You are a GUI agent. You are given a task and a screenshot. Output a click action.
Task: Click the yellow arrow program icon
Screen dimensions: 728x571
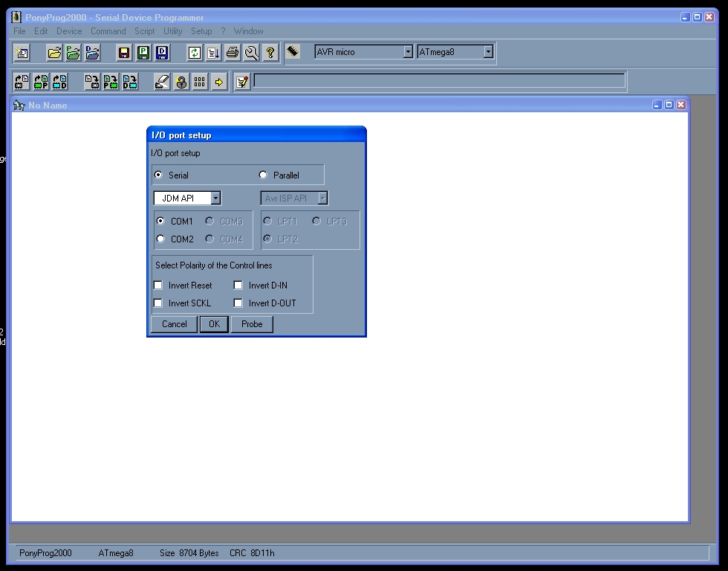tap(218, 82)
